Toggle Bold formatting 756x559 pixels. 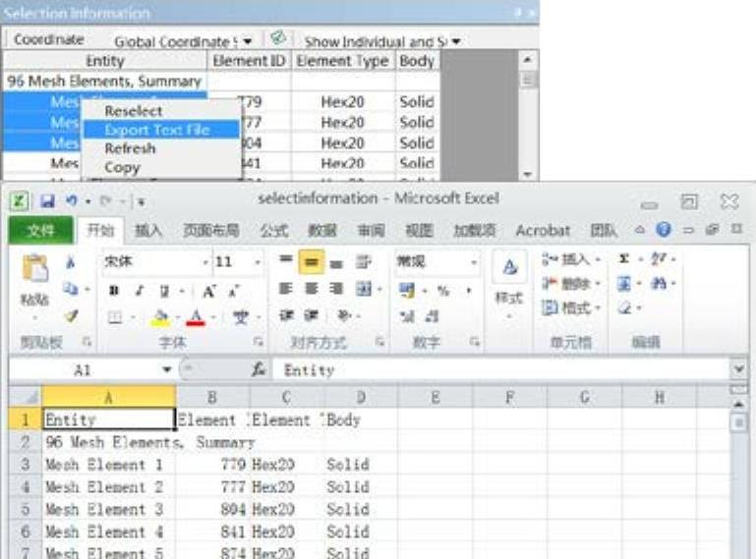(114, 290)
